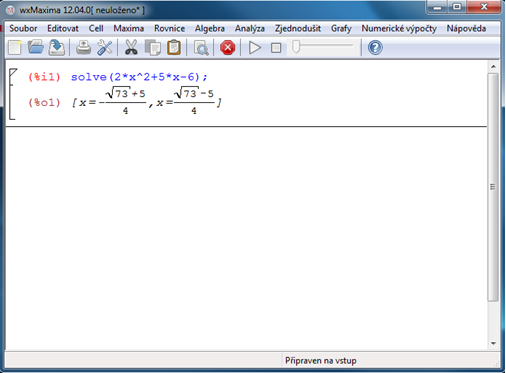Open the Nápověda menu
This screenshot has height=373, width=506.
pyautogui.click(x=466, y=29)
